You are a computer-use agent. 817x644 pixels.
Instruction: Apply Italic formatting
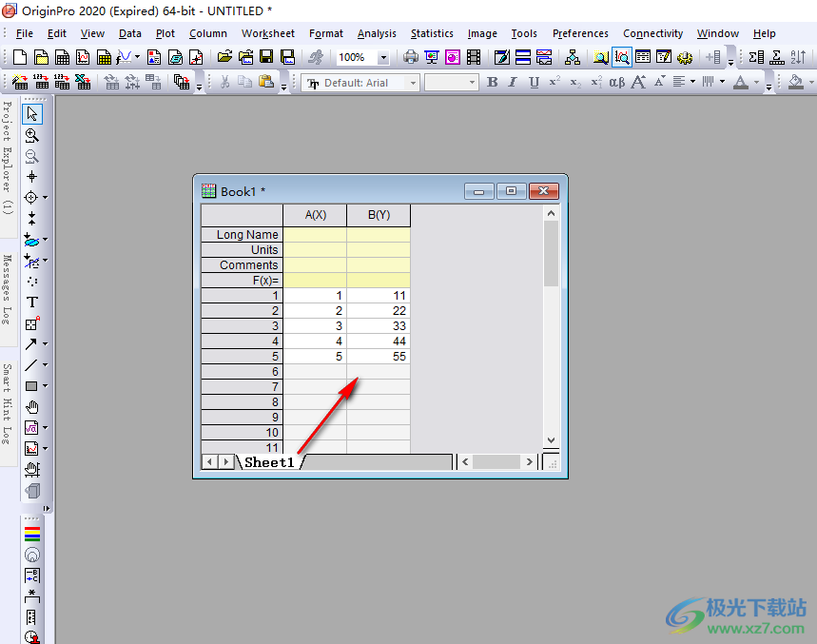point(513,83)
